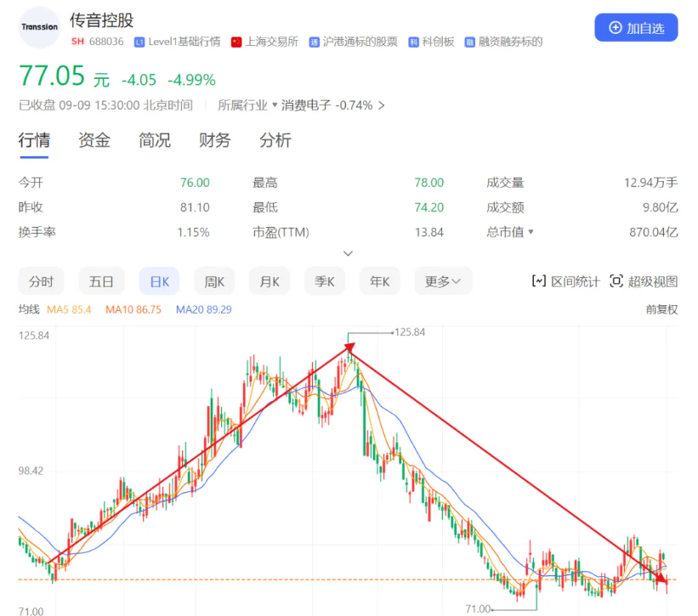Select the 周K chart view
Screen dimensions: 698x616
[214, 281]
